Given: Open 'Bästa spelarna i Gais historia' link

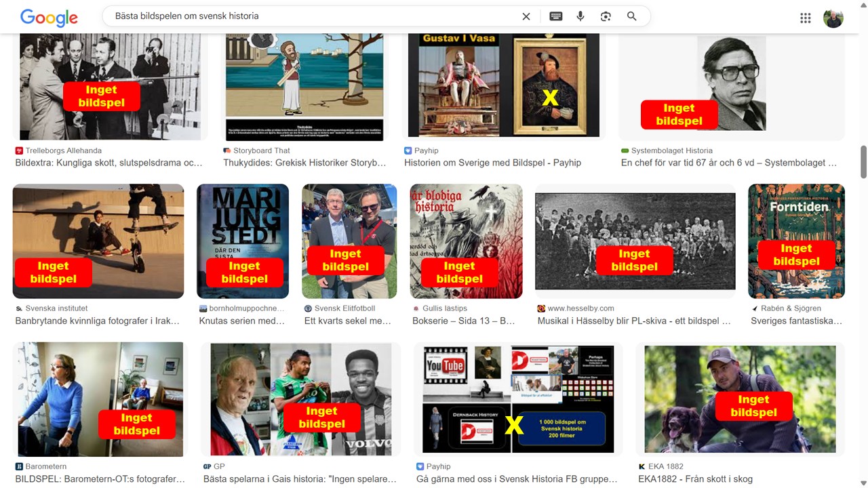Looking at the screenshot, I should (x=300, y=479).
